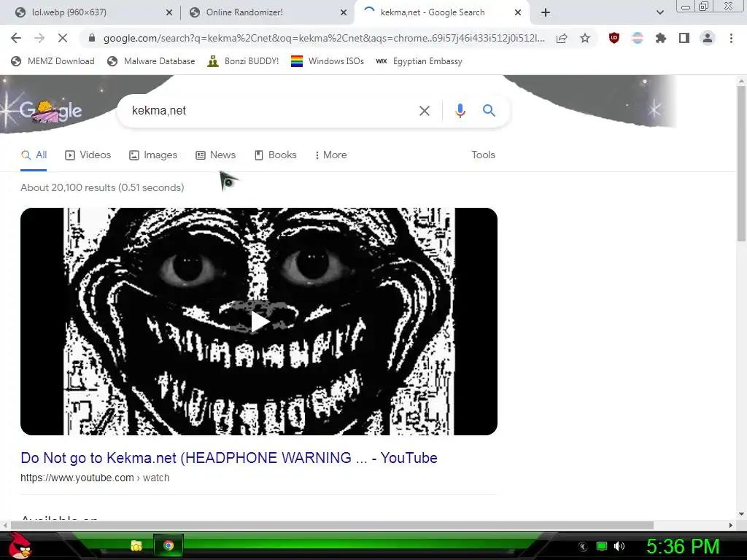Go back to the previous page

pyautogui.click(x=16, y=38)
